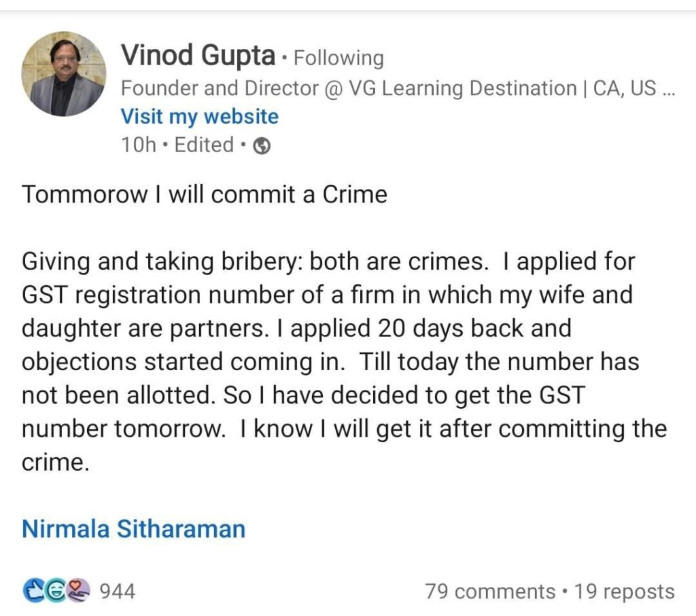Viewport: 696px width, 616px height.
Task: Click the Edited label on the post
Action: click(204, 145)
